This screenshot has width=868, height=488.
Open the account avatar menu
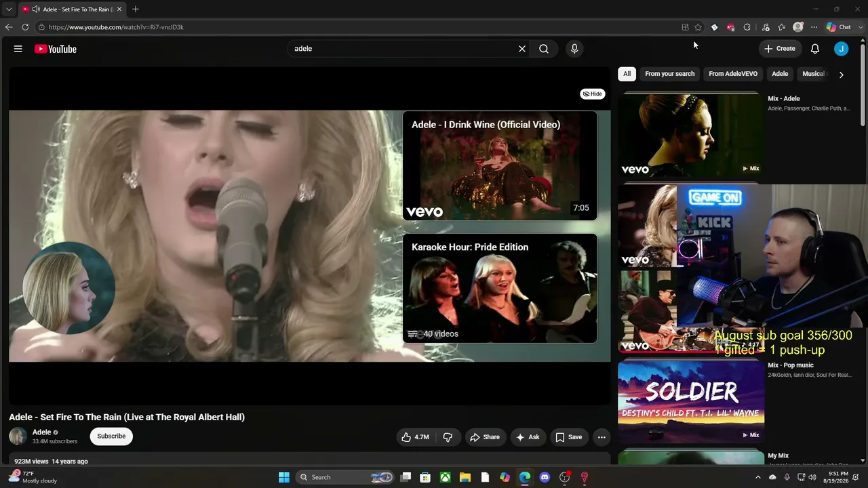[842, 49]
